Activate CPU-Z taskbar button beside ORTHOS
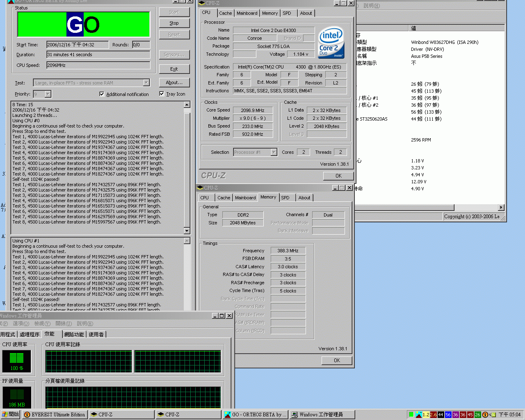The height and width of the screenshot is (420, 525). click(188, 415)
